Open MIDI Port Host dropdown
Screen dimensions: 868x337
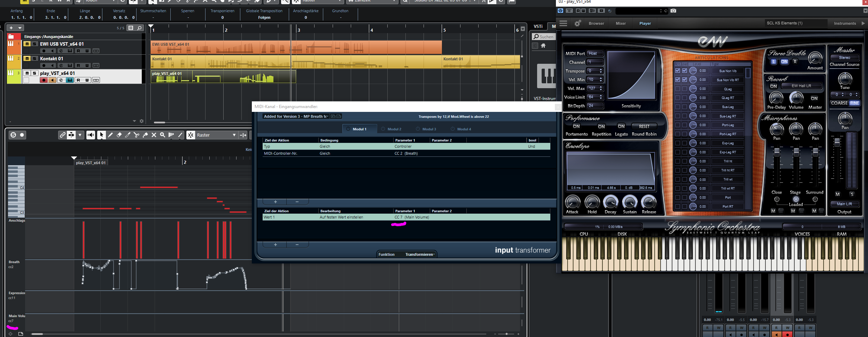tap(595, 53)
